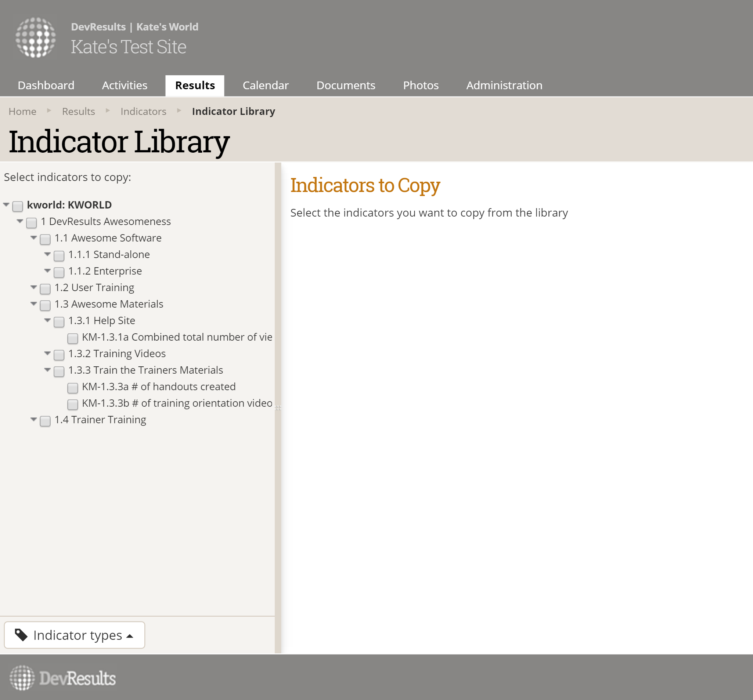Check the kworld: KWORLD checkbox
This screenshot has width=753, height=700.
click(18, 206)
